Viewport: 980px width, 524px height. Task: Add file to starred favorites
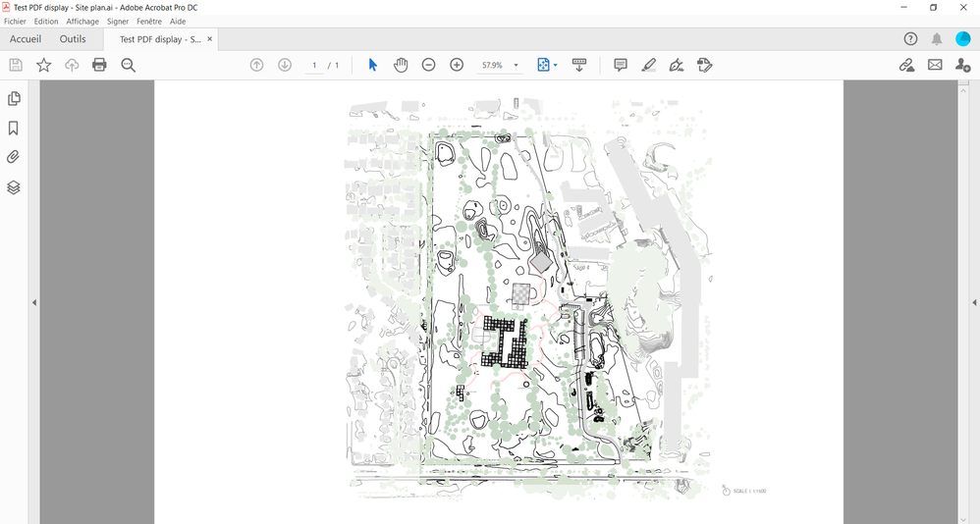coord(44,65)
